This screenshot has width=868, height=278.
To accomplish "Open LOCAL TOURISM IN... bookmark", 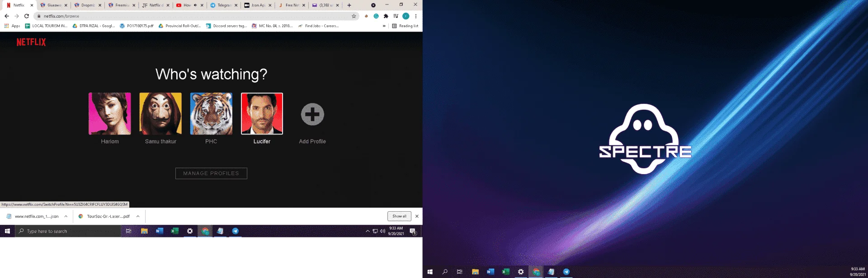I will click(46, 26).
